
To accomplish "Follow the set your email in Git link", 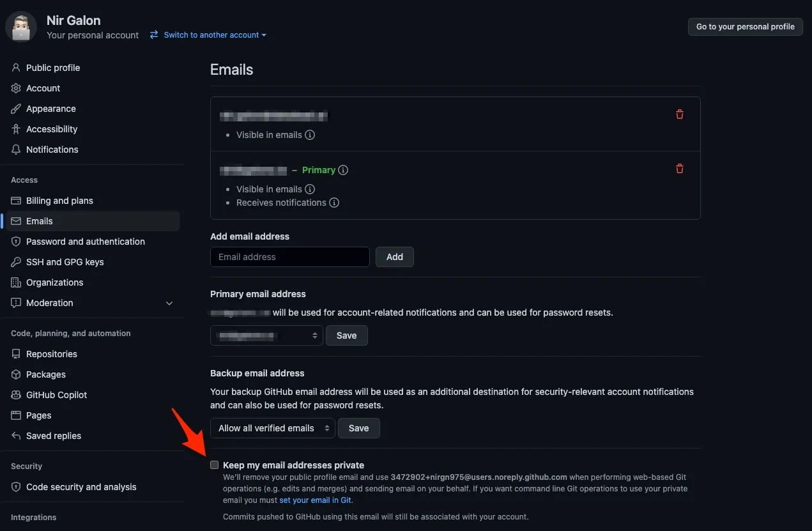I will pyautogui.click(x=315, y=500).
